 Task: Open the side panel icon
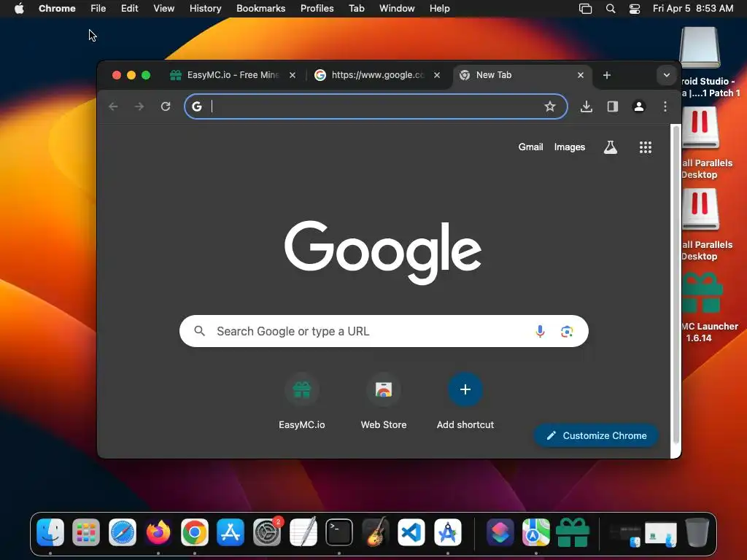(x=613, y=106)
